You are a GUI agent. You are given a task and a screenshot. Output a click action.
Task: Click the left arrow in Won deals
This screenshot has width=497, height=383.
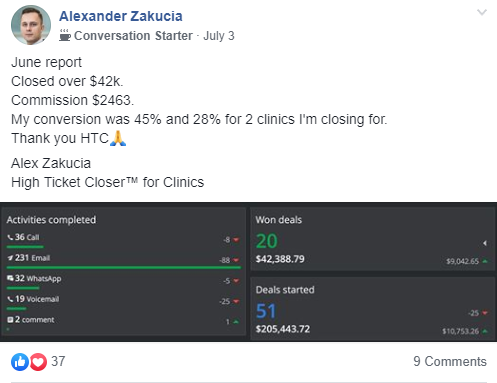[x=485, y=243]
